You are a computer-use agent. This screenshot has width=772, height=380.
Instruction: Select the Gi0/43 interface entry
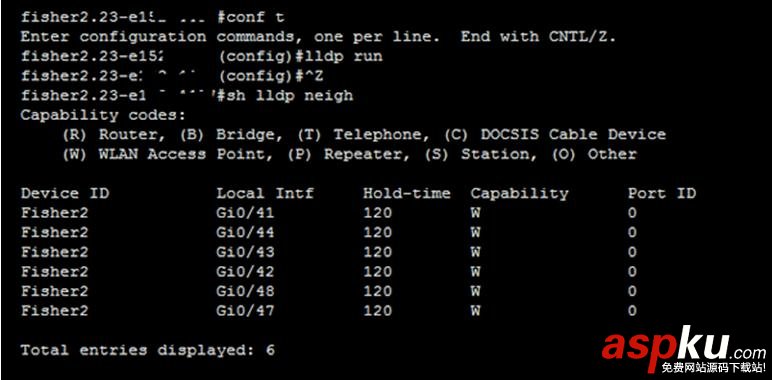tap(245, 252)
